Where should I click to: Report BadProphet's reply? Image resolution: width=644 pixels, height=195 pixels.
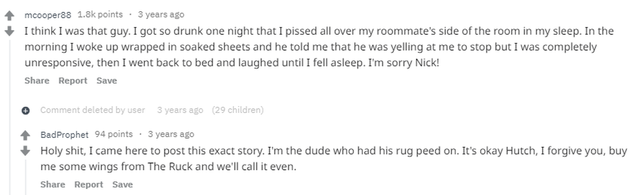[x=89, y=184]
